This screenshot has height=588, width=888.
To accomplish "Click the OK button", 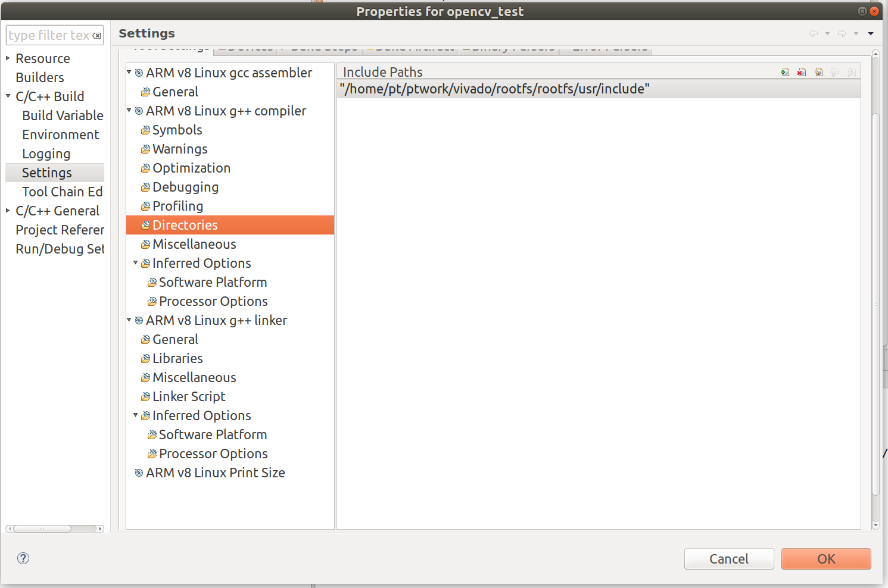I will (x=826, y=559).
